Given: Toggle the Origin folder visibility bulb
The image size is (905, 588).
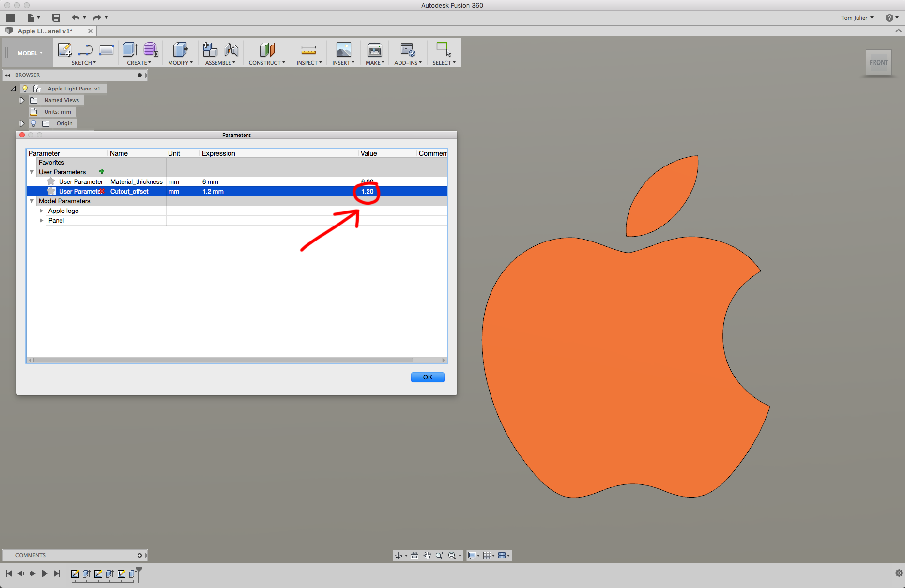Looking at the screenshot, I should (x=33, y=123).
